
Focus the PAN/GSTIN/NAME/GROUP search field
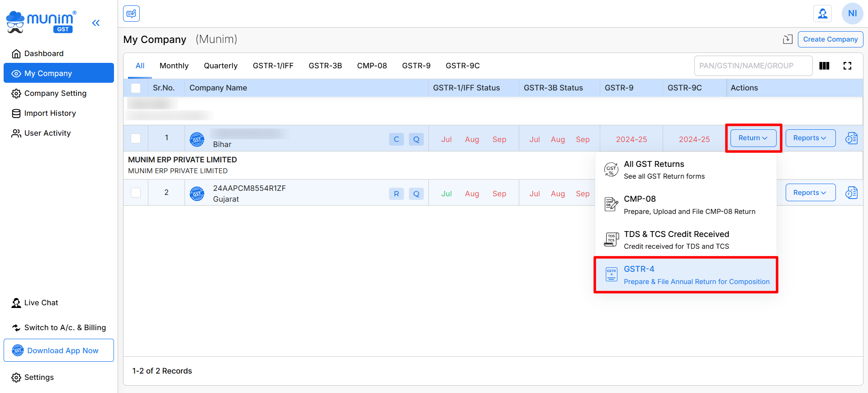753,66
